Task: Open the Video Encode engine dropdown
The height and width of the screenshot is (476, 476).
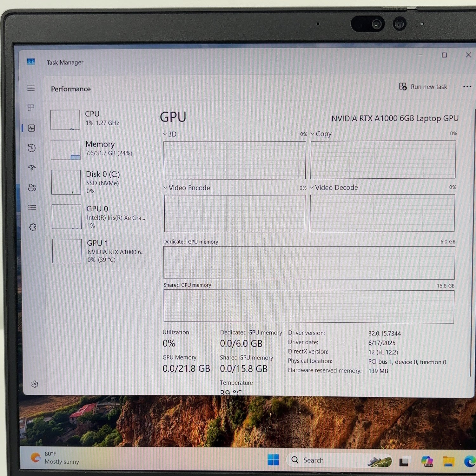Action: [165, 188]
